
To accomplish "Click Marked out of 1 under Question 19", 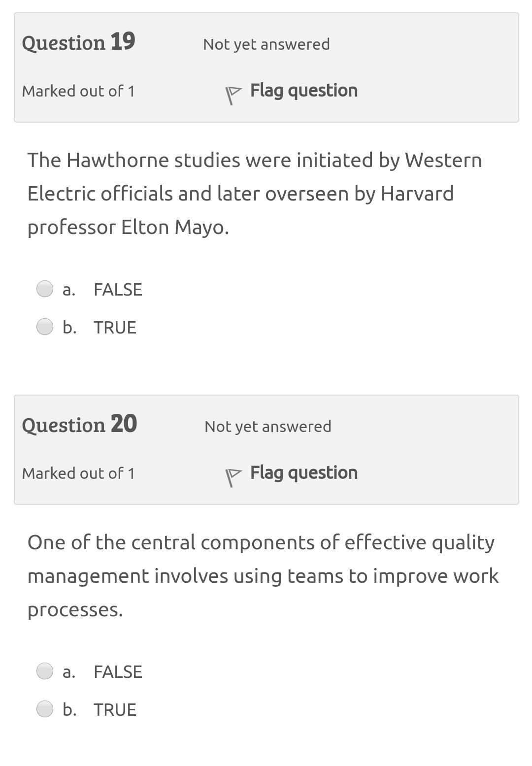I will tap(79, 91).
